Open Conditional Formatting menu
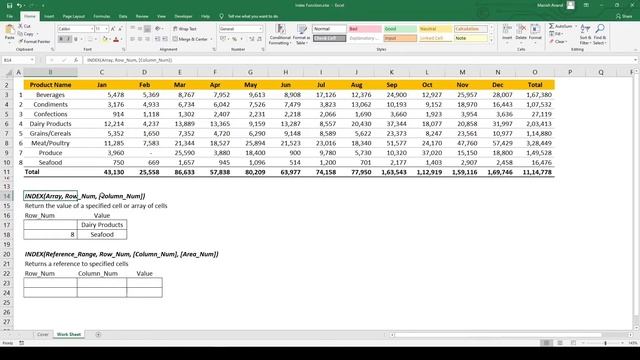Viewport: 640px width, 360px height. pos(280,34)
